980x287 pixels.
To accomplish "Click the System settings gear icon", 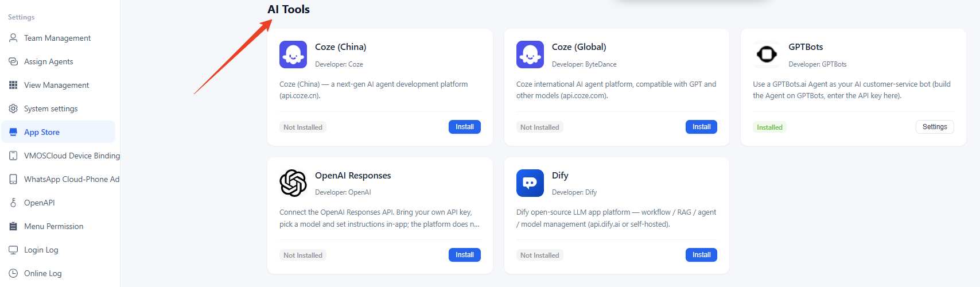I will pyautogui.click(x=13, y=108).
